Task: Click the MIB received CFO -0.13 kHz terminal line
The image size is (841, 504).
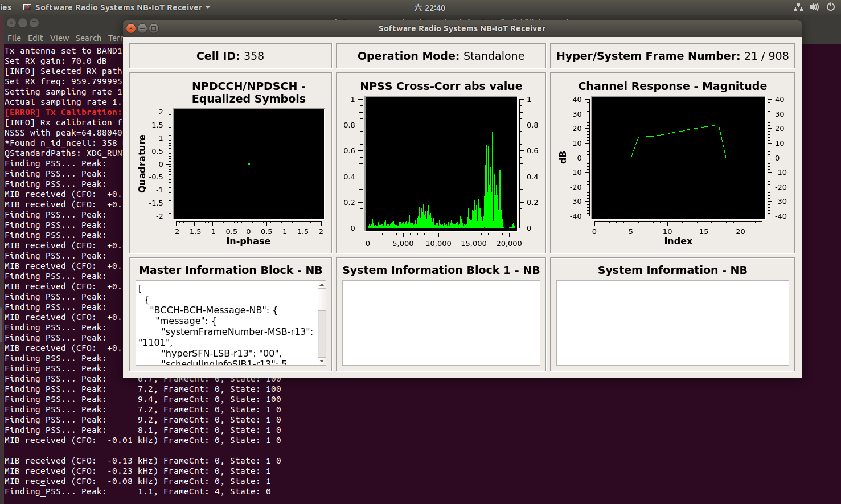Action: pyautogui.click(x=143, y=461)
